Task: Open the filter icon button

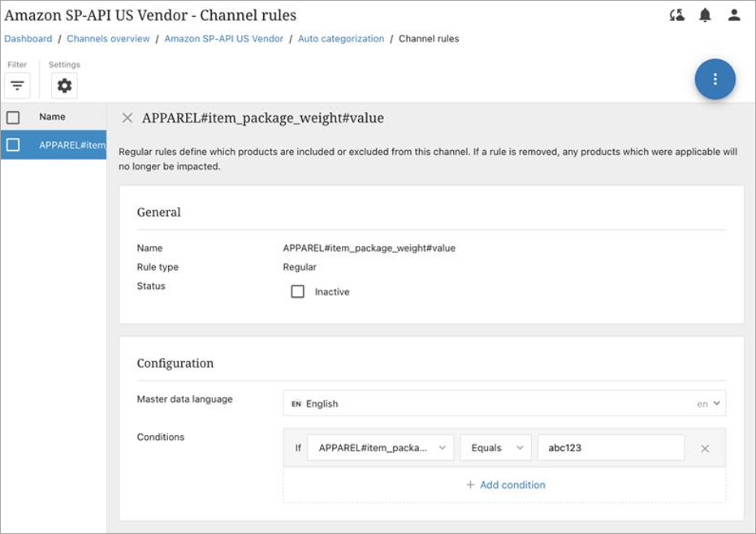Action: pyautogui.click(x=17, y=85)
